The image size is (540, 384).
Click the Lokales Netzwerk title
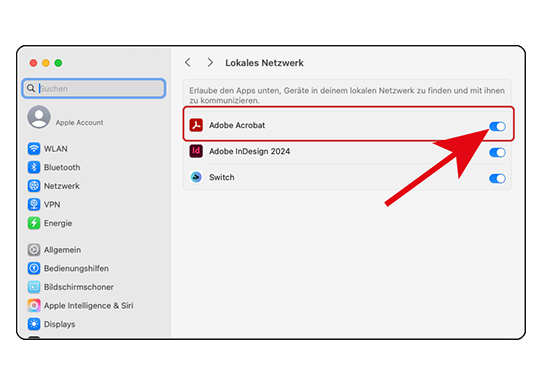pos(264,63)
